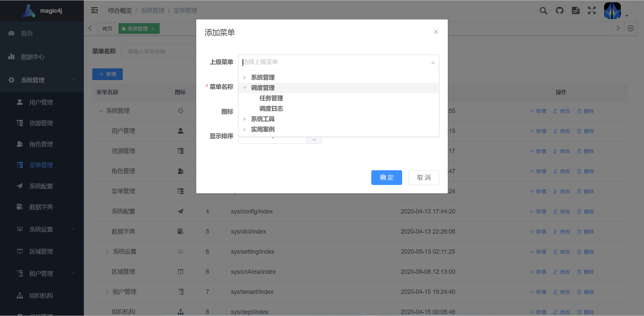Click the 数据中心 chart icon in sidebar
The width and height of the screenshot is (644, 316).
tap(11, 57)
